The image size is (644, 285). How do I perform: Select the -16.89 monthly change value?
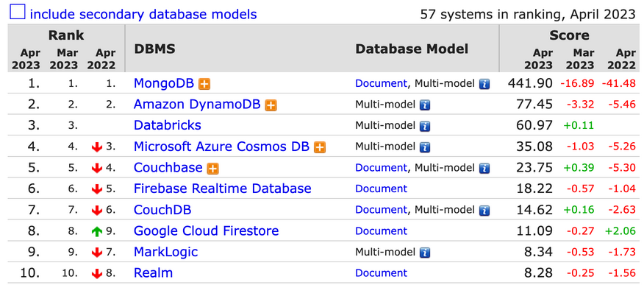click(577, 83)
